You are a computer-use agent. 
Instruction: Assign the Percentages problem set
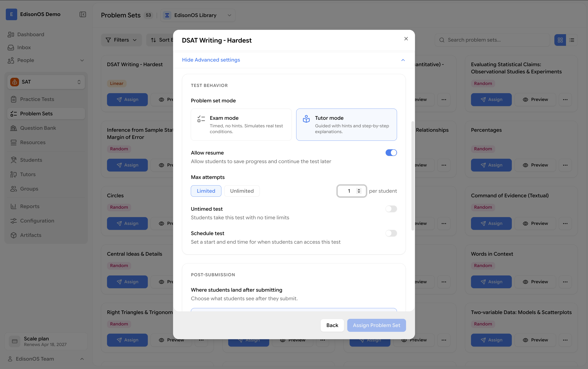click(x=491, y=165)
